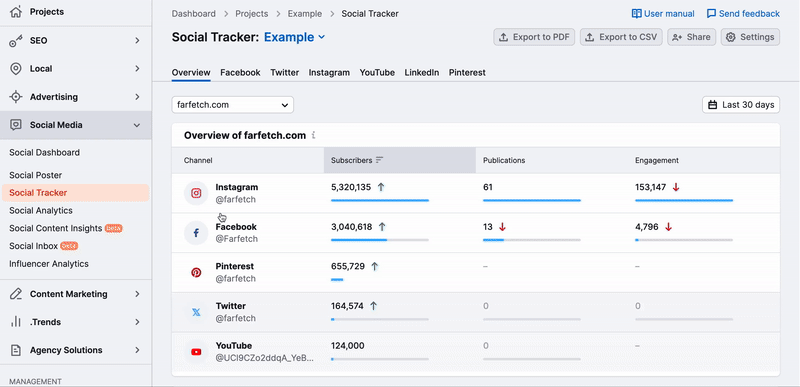Switch to the YouTube tab
The image size is (800, 387).
pos(377,72)
